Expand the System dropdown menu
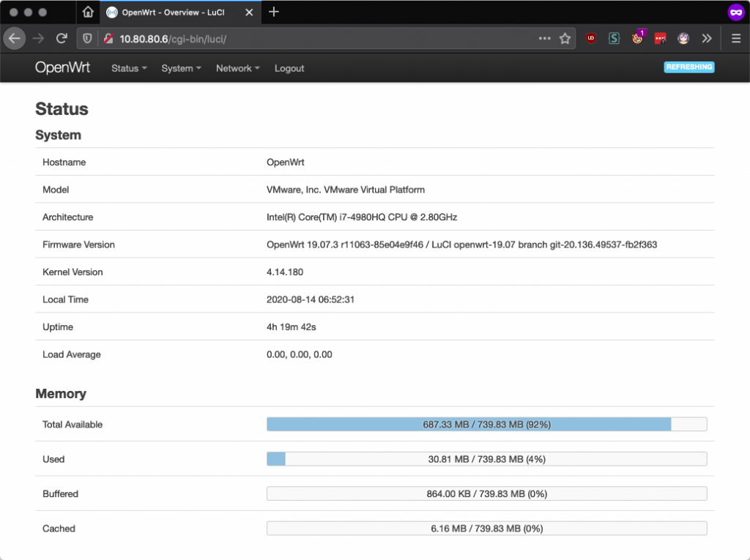Viewport: 750px width, 560px height. (182, 68)
